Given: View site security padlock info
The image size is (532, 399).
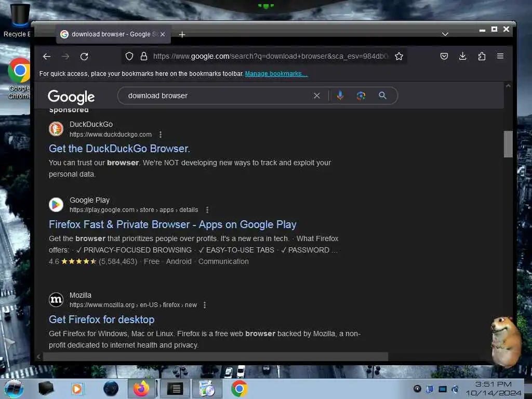Looking at the screenshot, I should 144,56.
